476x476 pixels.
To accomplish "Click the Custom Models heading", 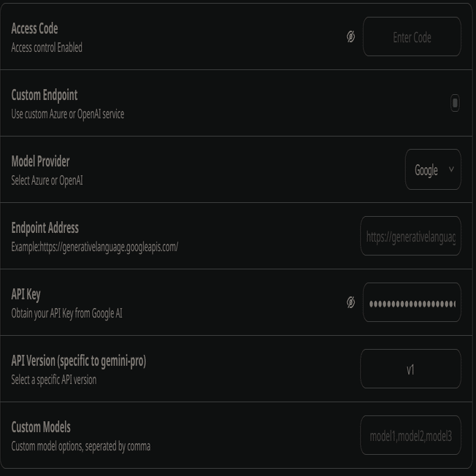I will [x=41, y=427].
